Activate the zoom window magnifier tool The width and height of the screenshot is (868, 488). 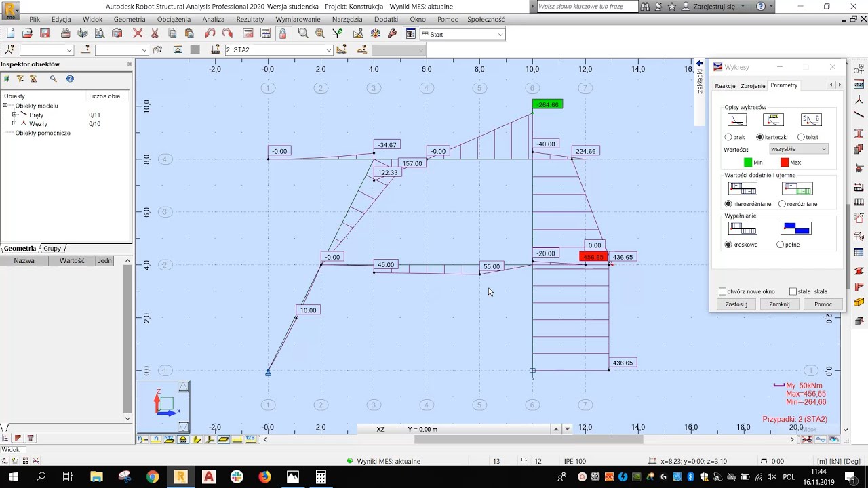[303, 33]
